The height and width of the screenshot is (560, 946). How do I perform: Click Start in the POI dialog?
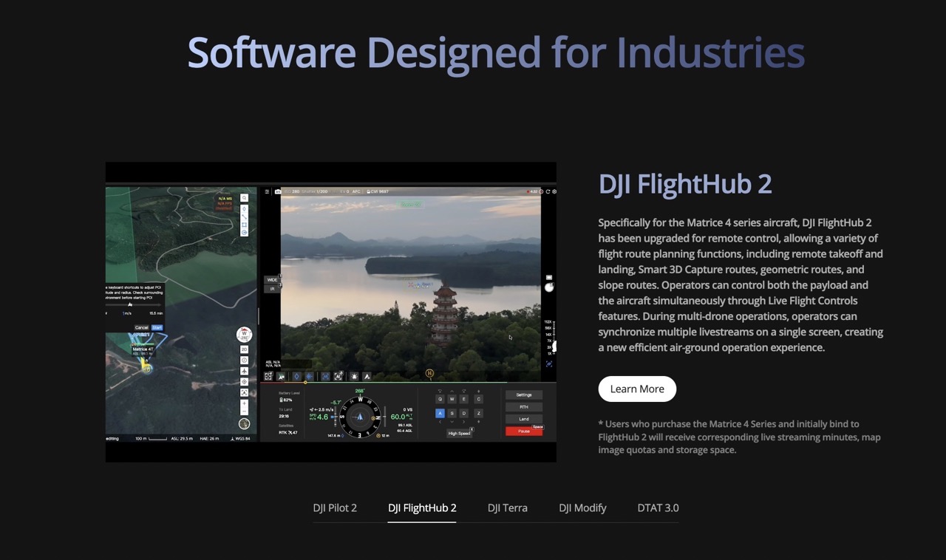[x=157, y=327]
